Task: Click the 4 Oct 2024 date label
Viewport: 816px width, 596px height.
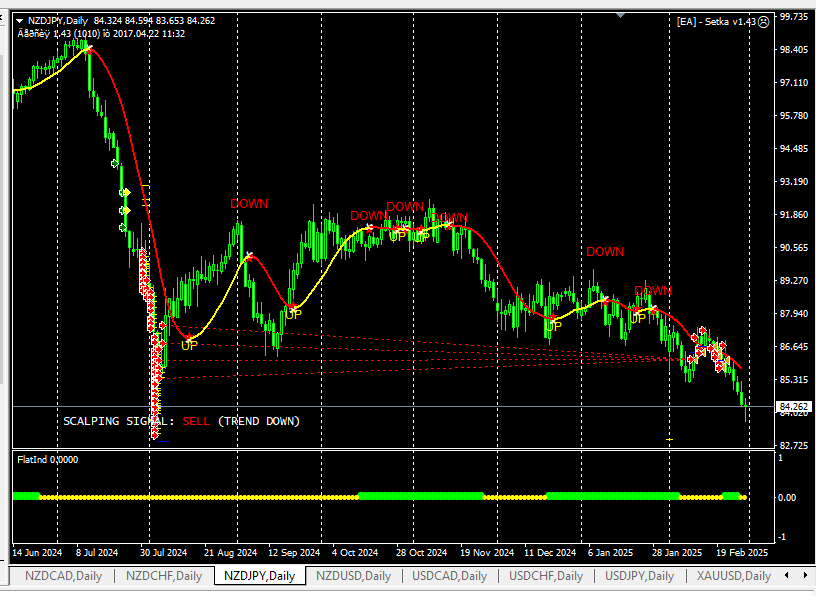Action: (355, 552)
